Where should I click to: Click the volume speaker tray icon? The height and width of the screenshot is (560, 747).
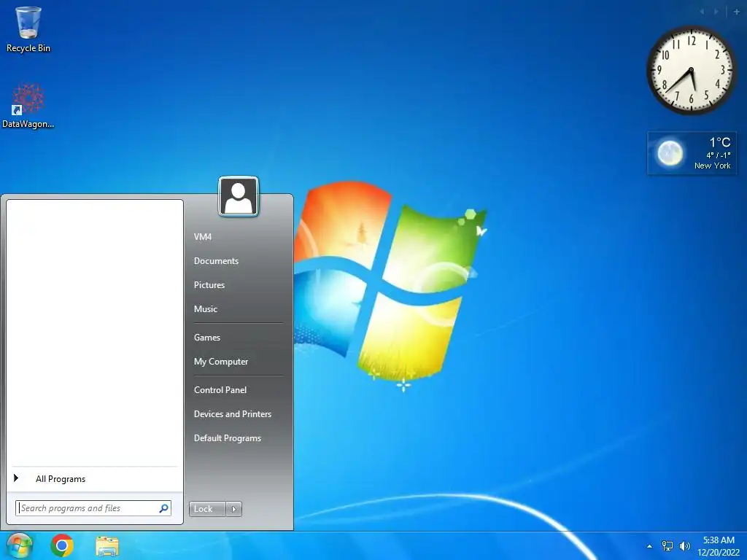685,546
